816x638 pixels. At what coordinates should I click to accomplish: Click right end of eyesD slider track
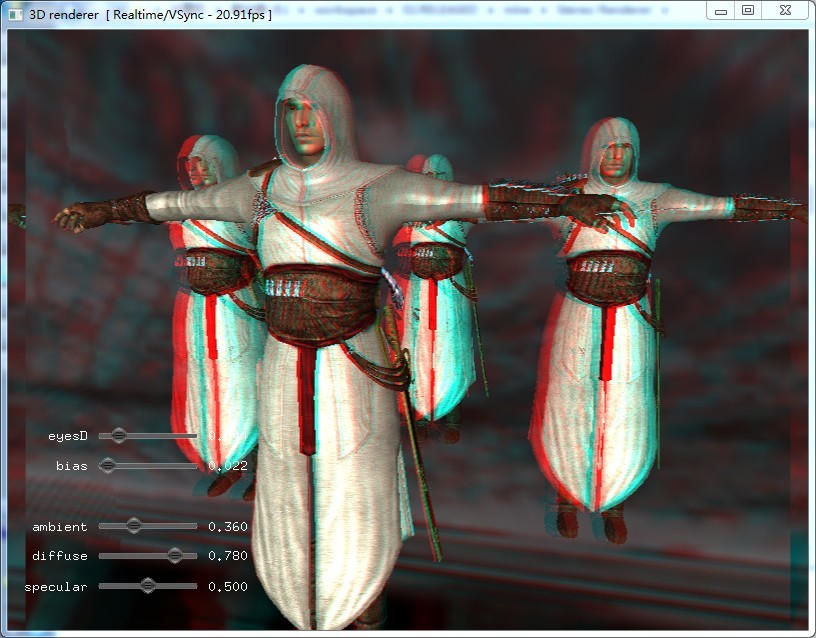click(195, 435)
